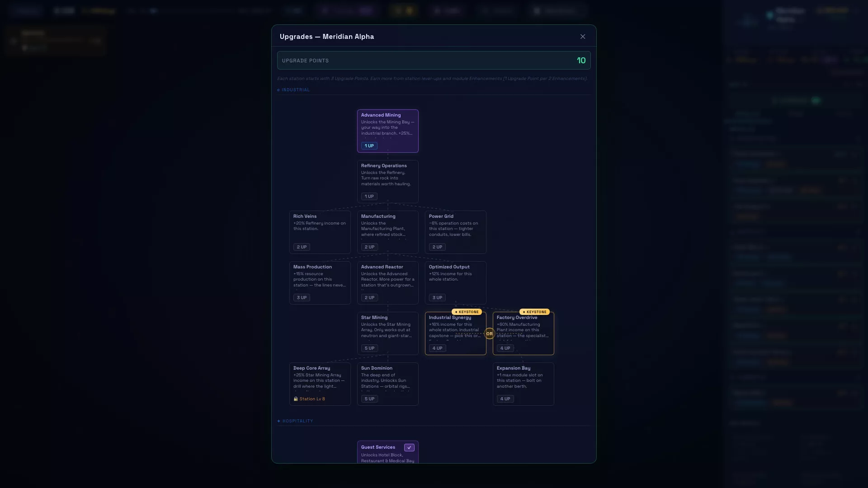The height and width of the screenshot is (488, 868).
Task: Click the Keystone badge above Industrial Synergy
Action: click(467, 312)
